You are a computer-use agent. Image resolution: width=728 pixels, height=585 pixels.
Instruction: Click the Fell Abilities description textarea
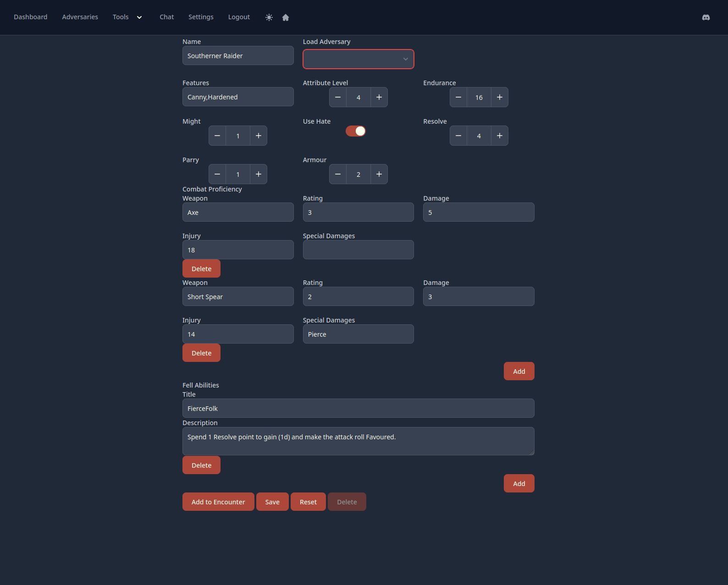358,441
